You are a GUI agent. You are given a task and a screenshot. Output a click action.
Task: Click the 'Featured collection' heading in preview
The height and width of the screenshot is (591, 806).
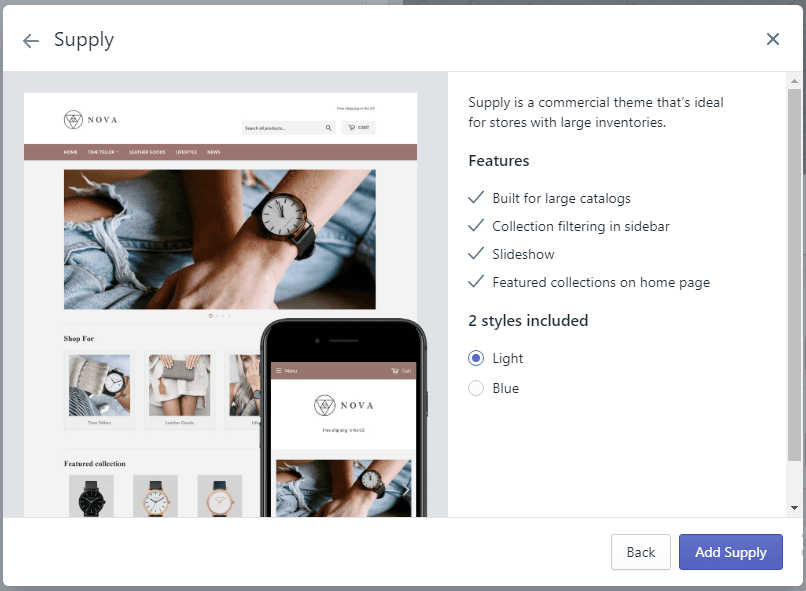click(x=95, y=464)
